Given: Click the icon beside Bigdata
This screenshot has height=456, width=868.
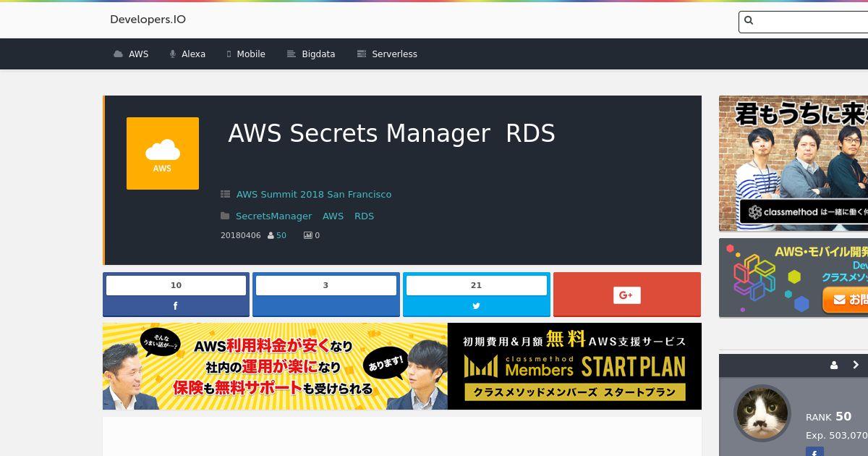Looking at the screenshot, I should [292, 54].
